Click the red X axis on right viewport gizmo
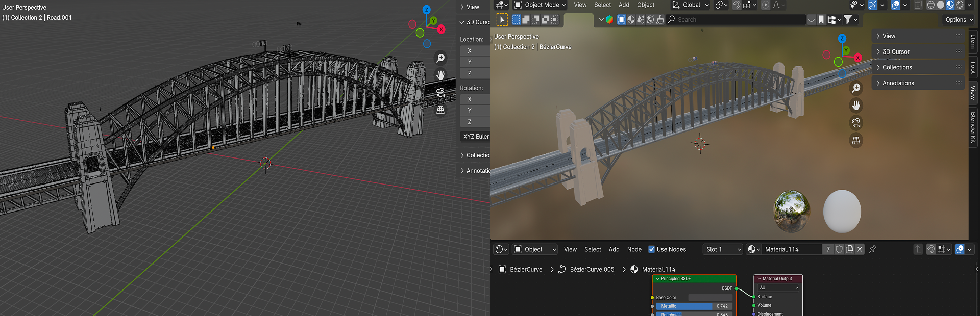980x316 pixels. point(858,58)
